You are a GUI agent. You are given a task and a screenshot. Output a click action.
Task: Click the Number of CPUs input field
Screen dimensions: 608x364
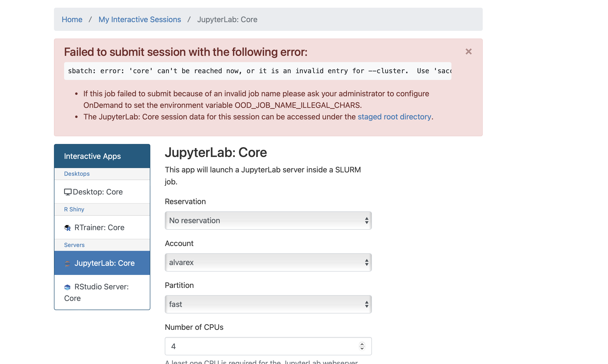click(268, 346)
